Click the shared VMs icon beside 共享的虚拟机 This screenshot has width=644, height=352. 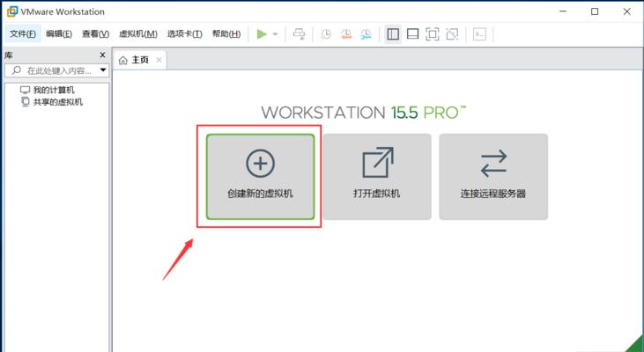coord(26,102)
